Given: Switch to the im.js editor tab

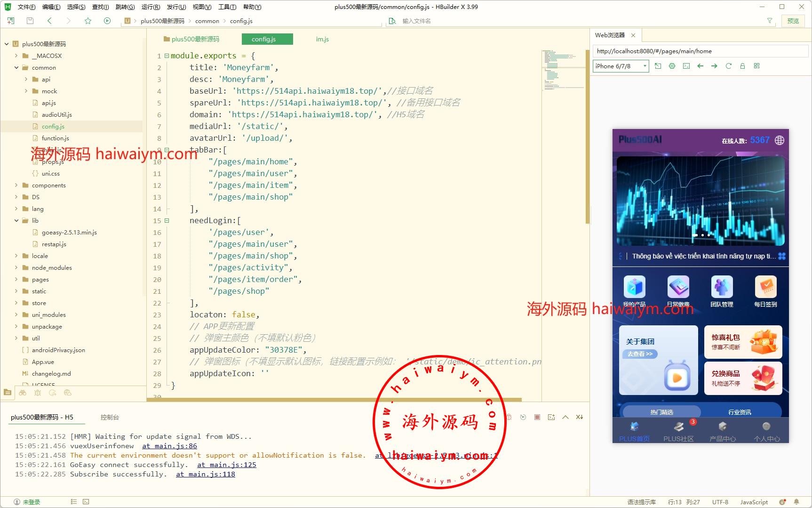Looking at the screenshot, I should pyautogui.click(x=322, y=39).
